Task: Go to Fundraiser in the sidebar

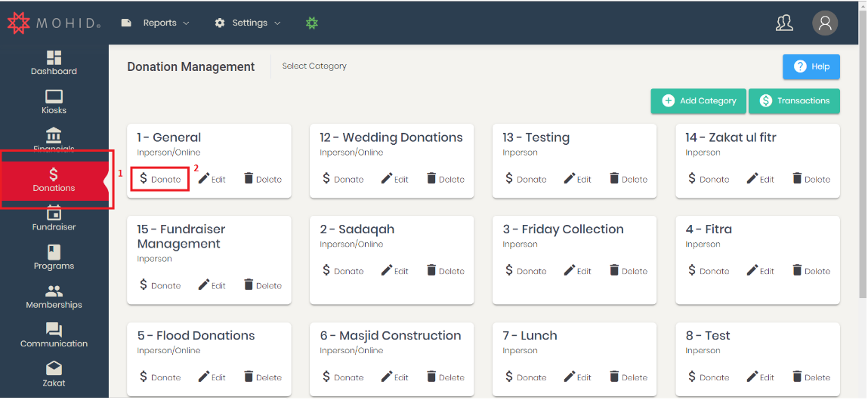Action: [x=54, y=219]
